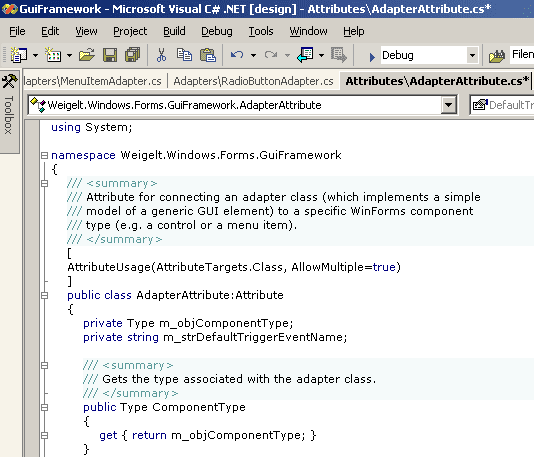Screen dimensions: 534x457
Task: Open the Build menu
Action: click(174, 31)
